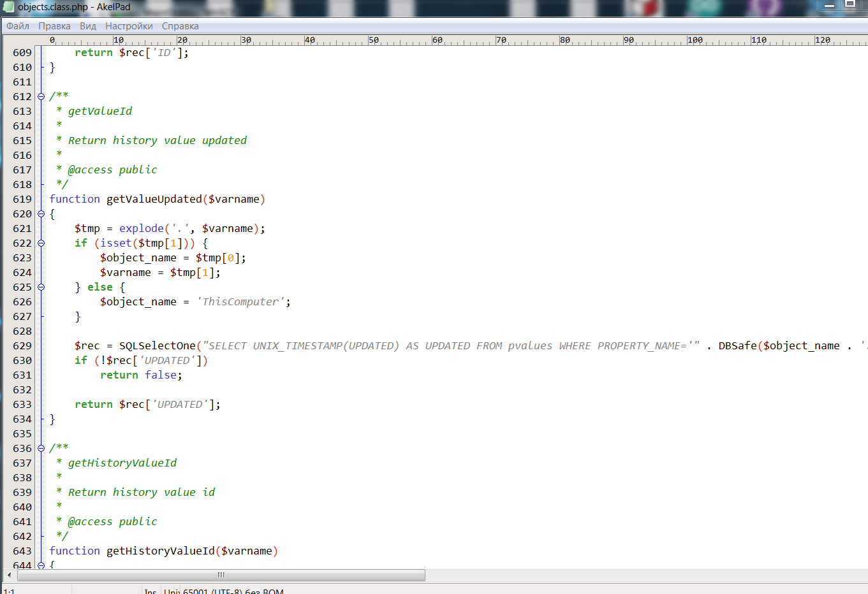Click "return $rec['UPDATED'];" on line 633
The width and height of the screenshot is (868, 594).
(x=147, y=404)
